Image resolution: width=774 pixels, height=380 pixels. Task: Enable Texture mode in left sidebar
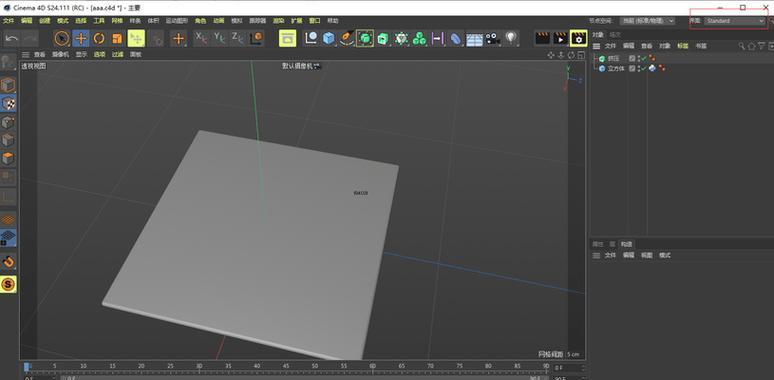coord(8,104)
